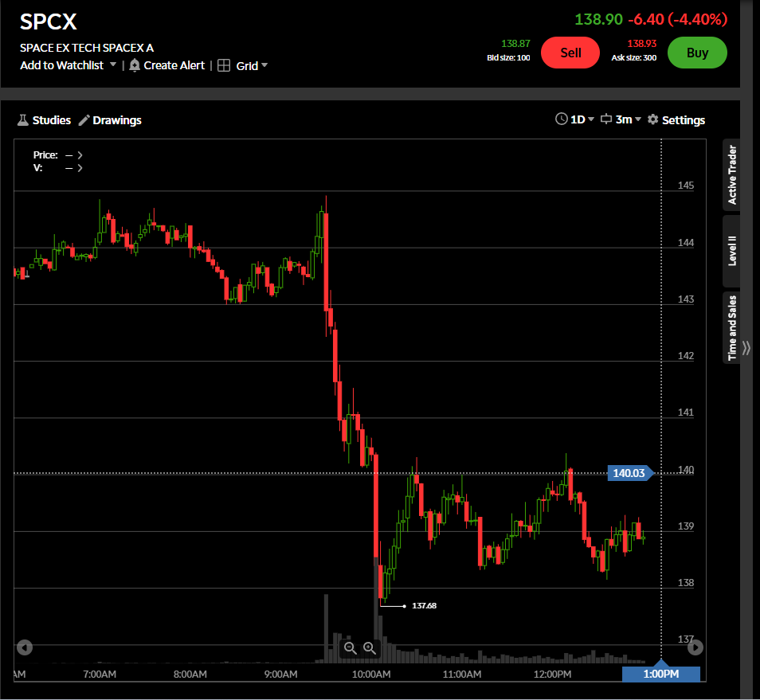760x700 pixels.
Task: Click the SPCX ticker symbol
Action: (x=49, y=22)
